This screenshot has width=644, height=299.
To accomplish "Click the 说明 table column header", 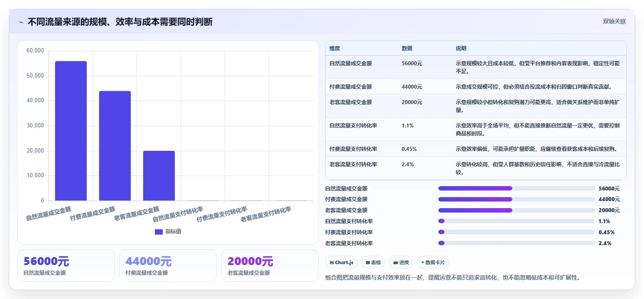I will (x=461, y=49).
